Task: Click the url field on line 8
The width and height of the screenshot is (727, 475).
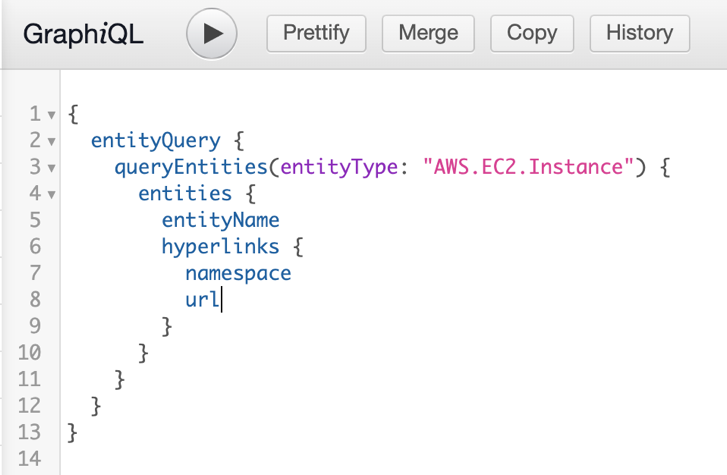Action: [x=202, y=299]
